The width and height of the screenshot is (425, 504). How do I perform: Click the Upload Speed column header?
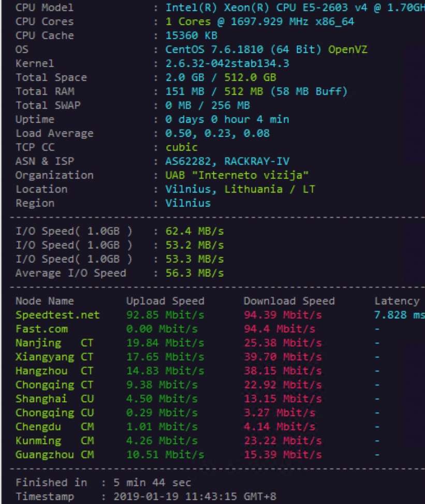pyautogui.click(x=165, y=301)
